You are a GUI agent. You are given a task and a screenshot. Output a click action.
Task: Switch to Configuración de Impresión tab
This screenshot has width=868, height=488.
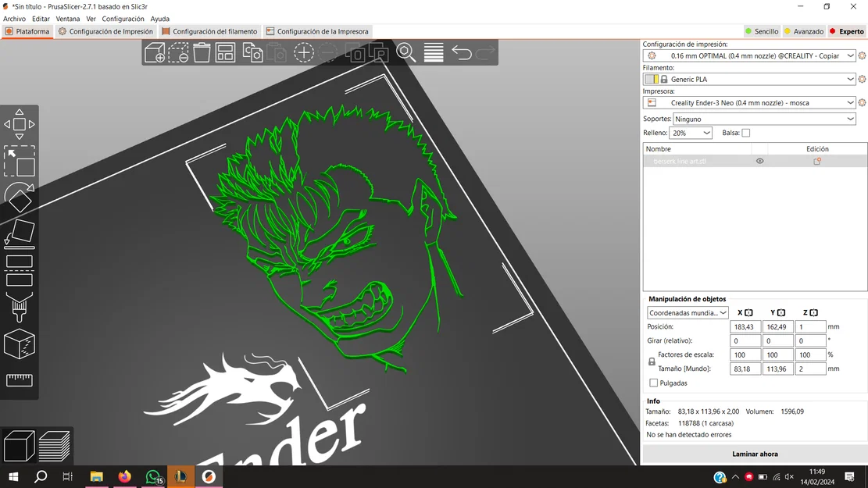click(x=105, y=31)
